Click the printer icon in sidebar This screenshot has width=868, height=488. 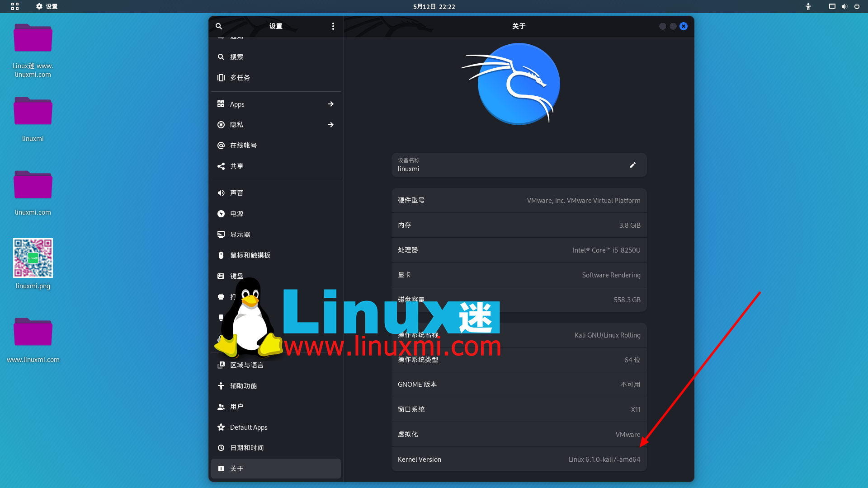221,297
